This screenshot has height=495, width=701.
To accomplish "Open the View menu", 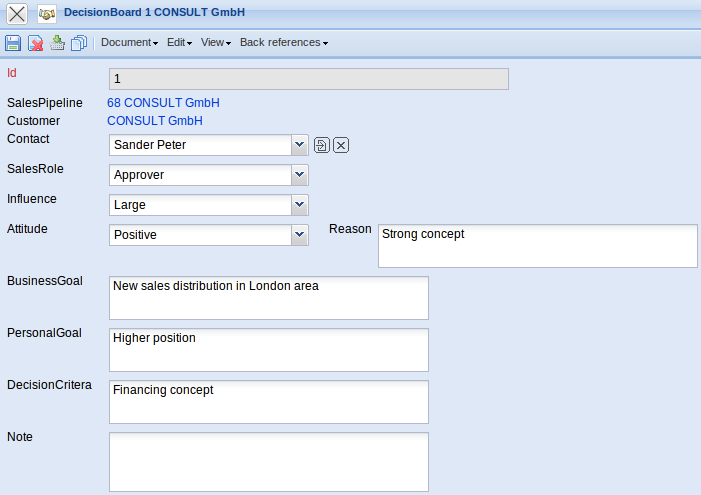I will point(215,43).
